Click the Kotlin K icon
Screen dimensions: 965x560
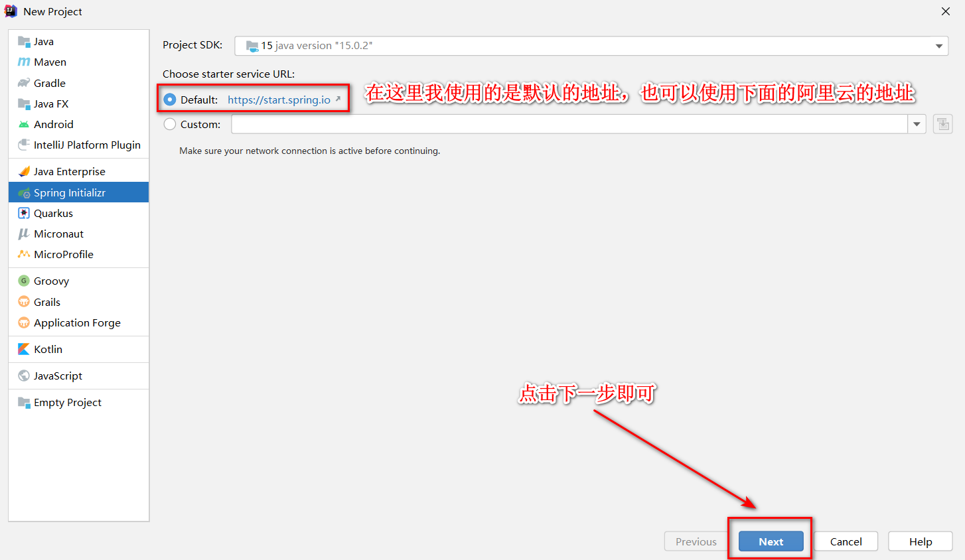pyautogui.click(x=24, y=349)
